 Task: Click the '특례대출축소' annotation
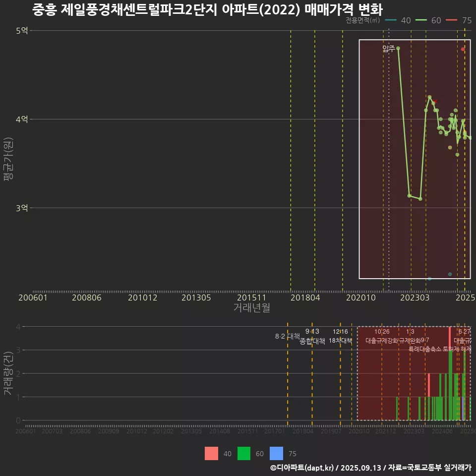(425, 349)
